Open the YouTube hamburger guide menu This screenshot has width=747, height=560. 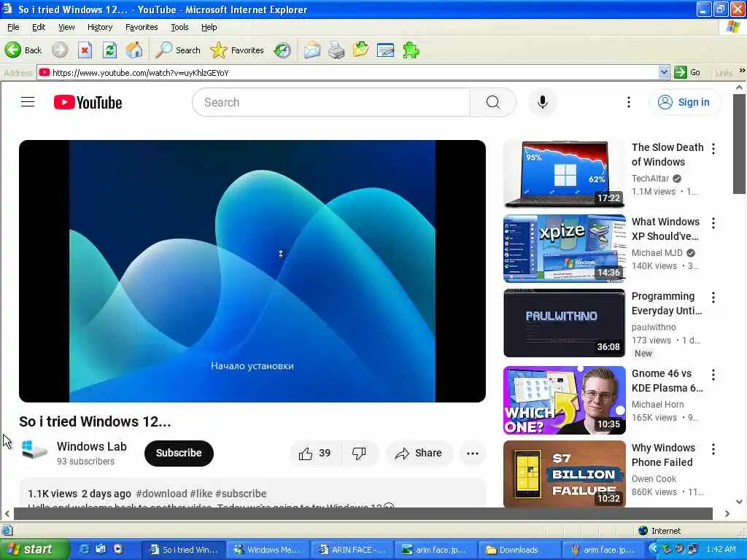pyautogui.click(x=28, y=102)
